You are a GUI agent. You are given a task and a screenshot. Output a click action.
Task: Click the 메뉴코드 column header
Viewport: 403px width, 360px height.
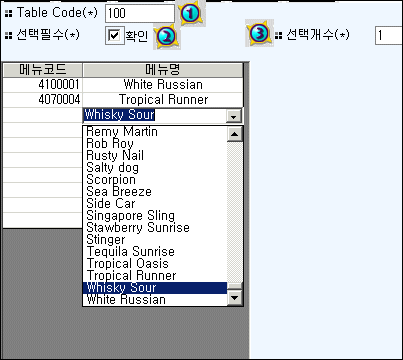pyautogui.click(x=43, y=70)
